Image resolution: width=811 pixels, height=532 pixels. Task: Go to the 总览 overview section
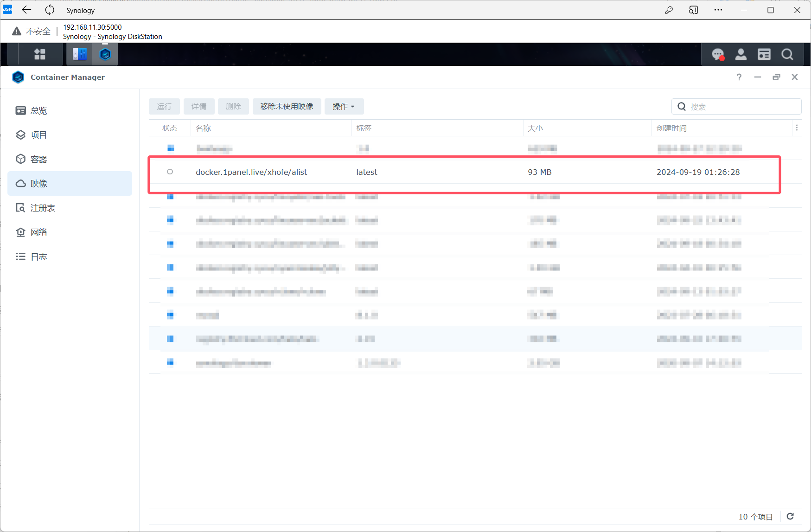[39, 111]
